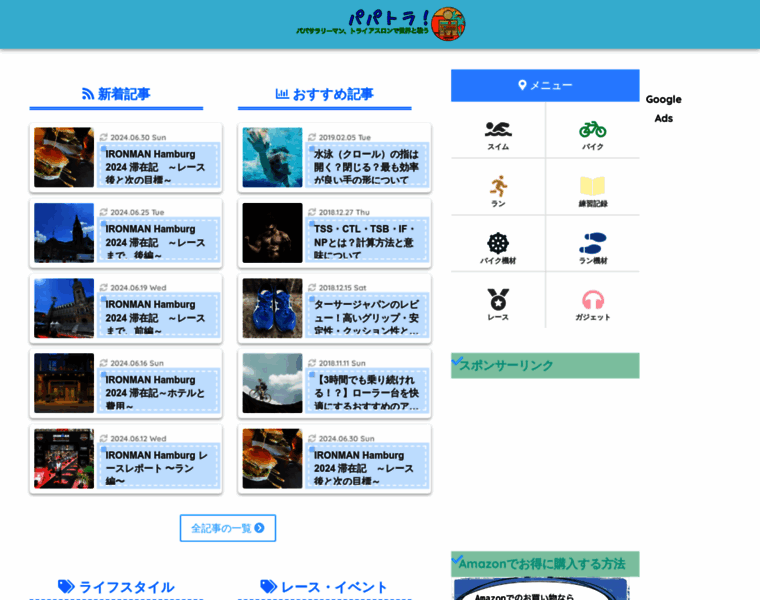This screenshot has width=760, height=600.
Task: Click the checkmark icon on スポンサーリンク heading
Action: (x=456, y=361)
